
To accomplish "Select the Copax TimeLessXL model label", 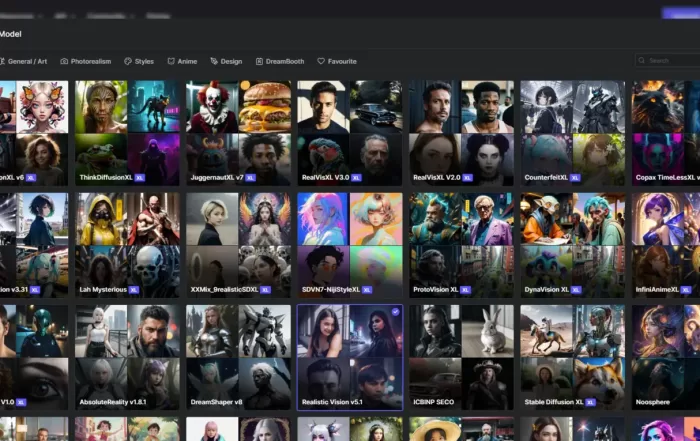I will pos(667,178).
